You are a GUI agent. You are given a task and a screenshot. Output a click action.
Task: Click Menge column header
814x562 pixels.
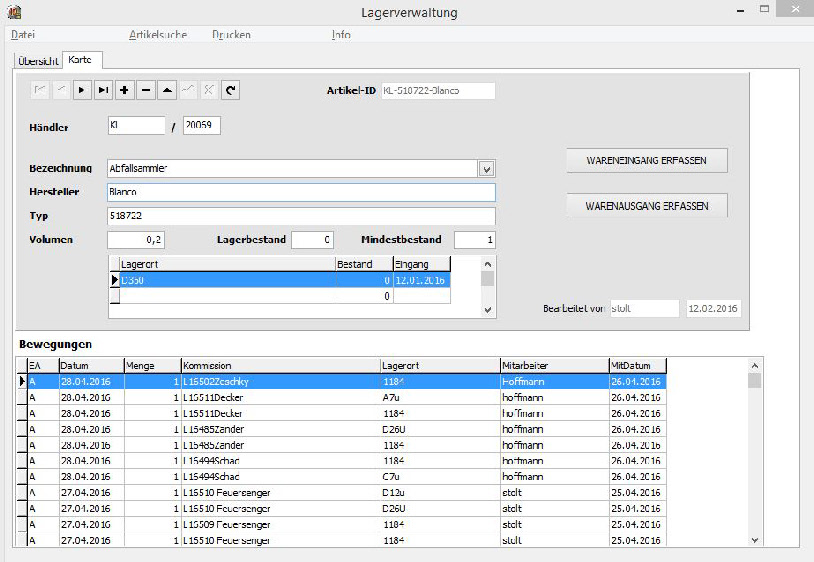153,365
